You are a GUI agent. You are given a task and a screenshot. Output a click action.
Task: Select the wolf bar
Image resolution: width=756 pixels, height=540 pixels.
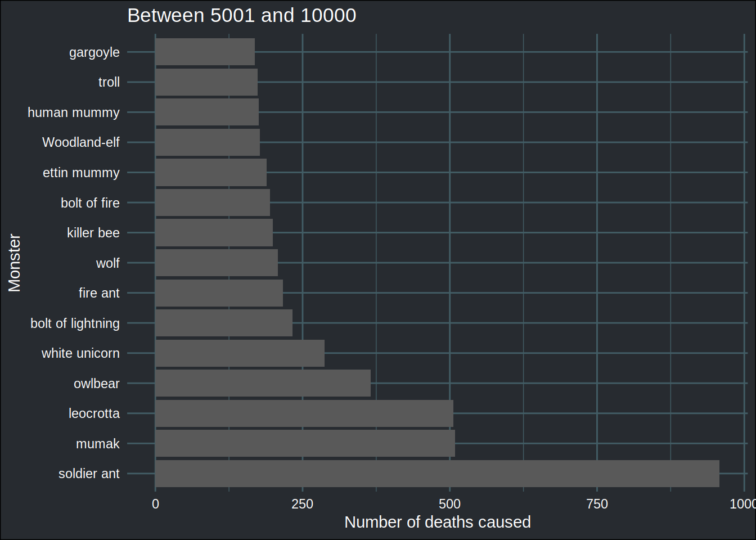pos(217,263)
